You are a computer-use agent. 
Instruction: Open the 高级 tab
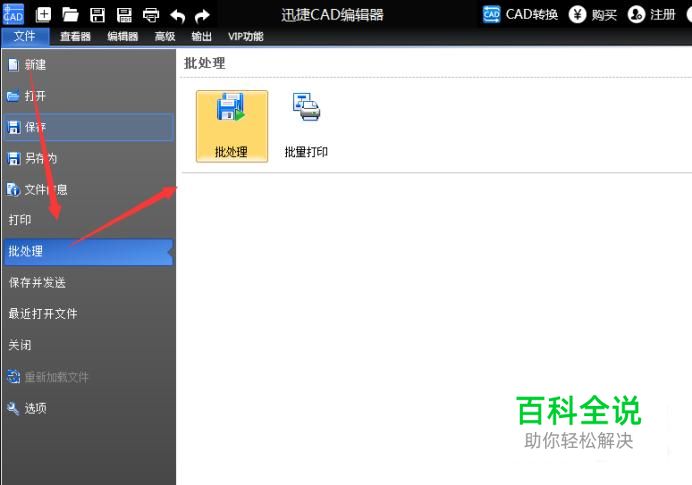[165, 36]
